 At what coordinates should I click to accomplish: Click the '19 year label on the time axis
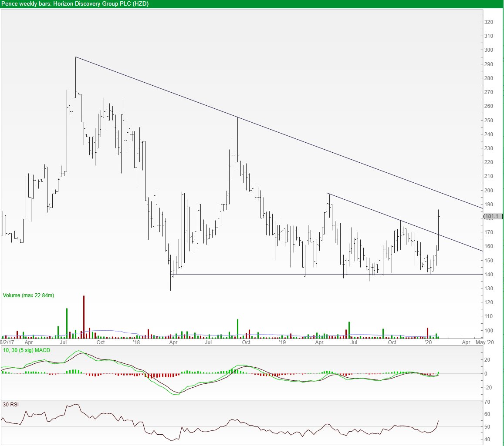coord(282,342)
